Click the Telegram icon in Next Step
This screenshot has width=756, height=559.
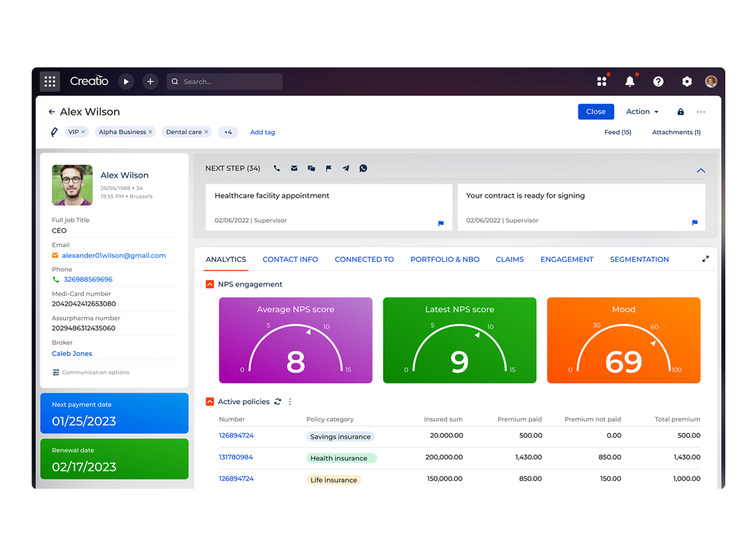pyautogui.click(x=346, y=168)
